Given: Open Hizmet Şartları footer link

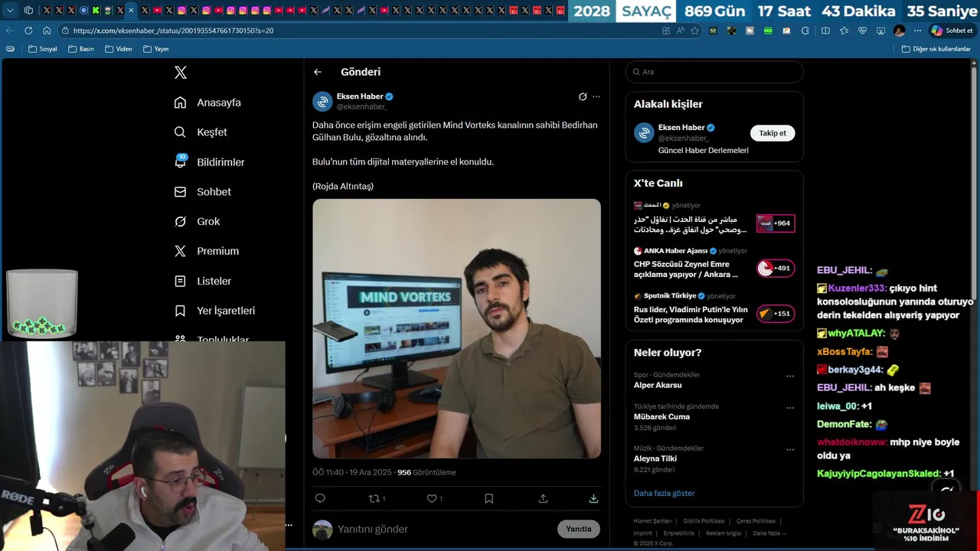Looking at the screenshot, I should 652,521.
